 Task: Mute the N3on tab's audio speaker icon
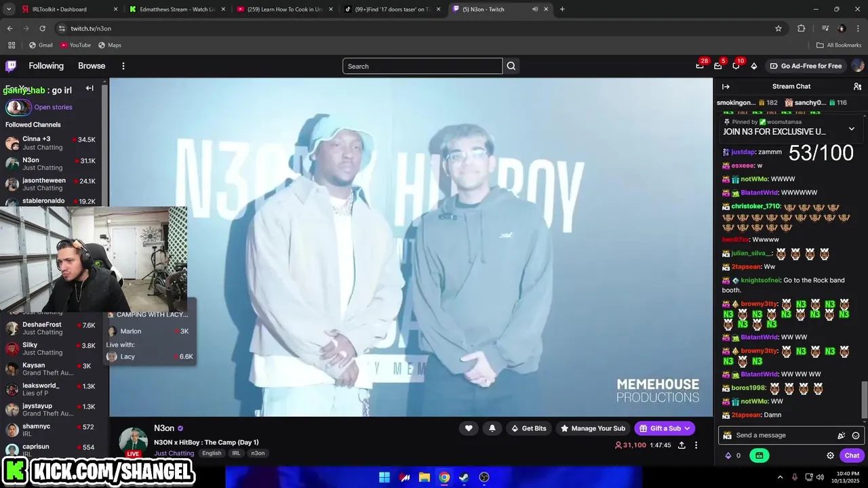[535, 9]
